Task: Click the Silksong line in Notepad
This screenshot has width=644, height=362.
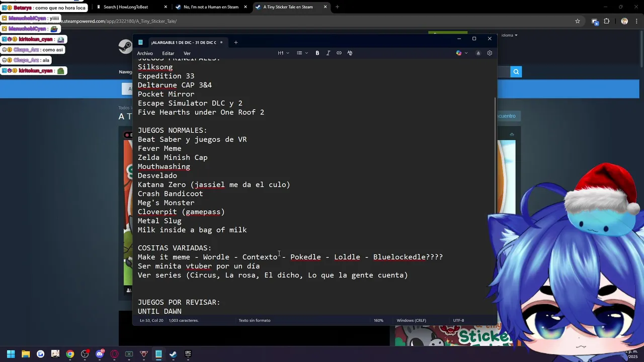Action: (x=155, y=67)
